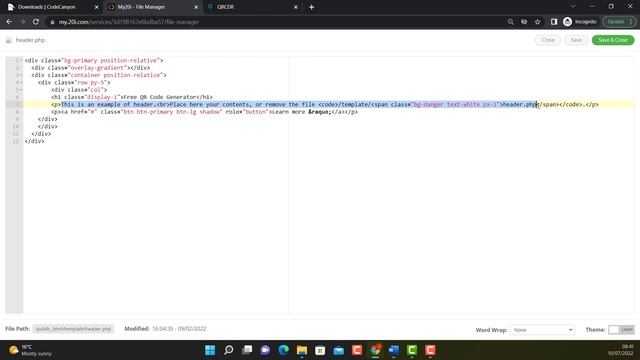Click the header.php file icon
The width and height of the screenshot is (640, 360).
pos(9,40)
